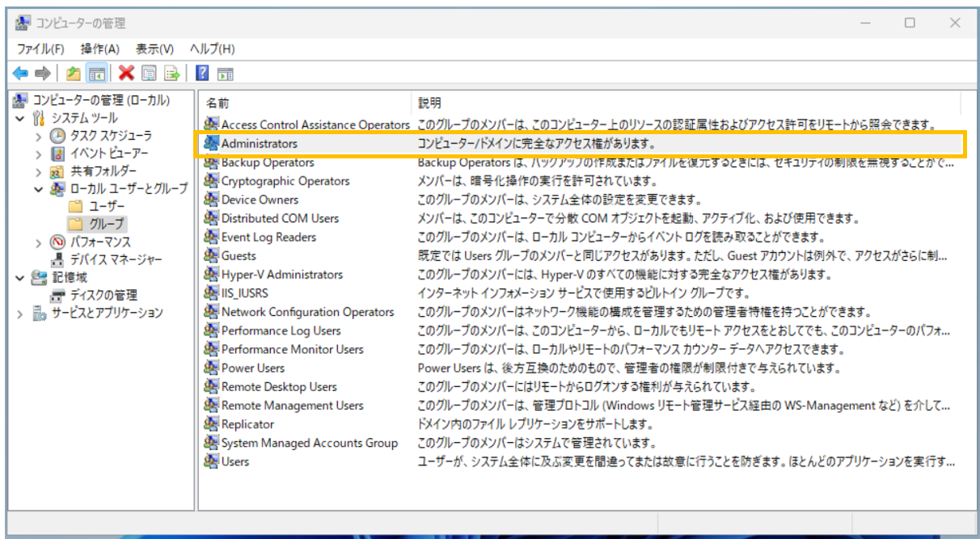Image resolution: width=980 pixels, height=539 pixels.
Task: Select the ユーザー folder in tree
Action: click(x=95, y=206)
